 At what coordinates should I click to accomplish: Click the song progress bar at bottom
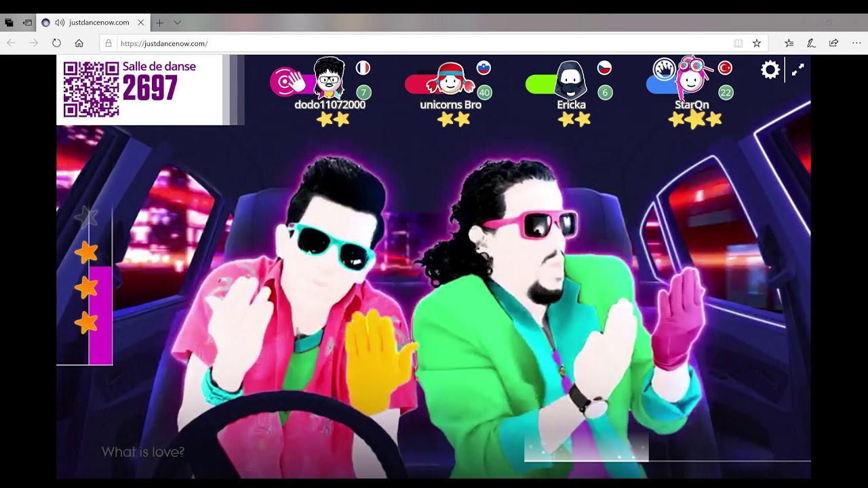coord(667,461)
